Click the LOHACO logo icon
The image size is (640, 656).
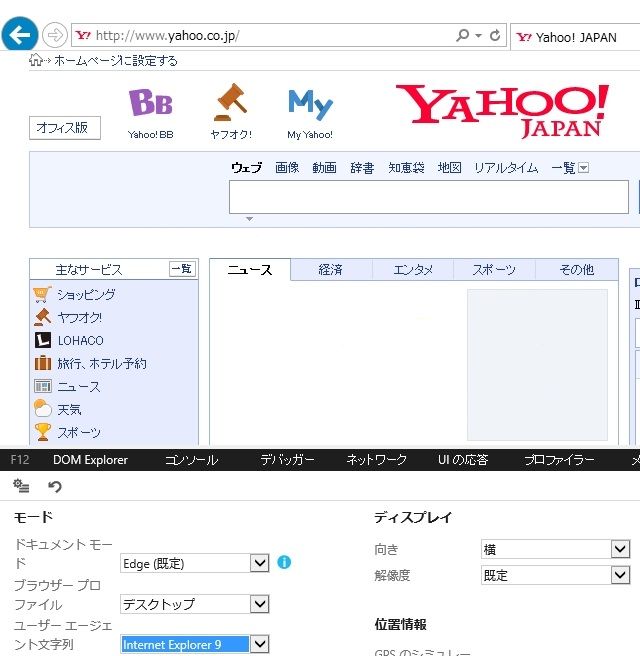point(43,340)
